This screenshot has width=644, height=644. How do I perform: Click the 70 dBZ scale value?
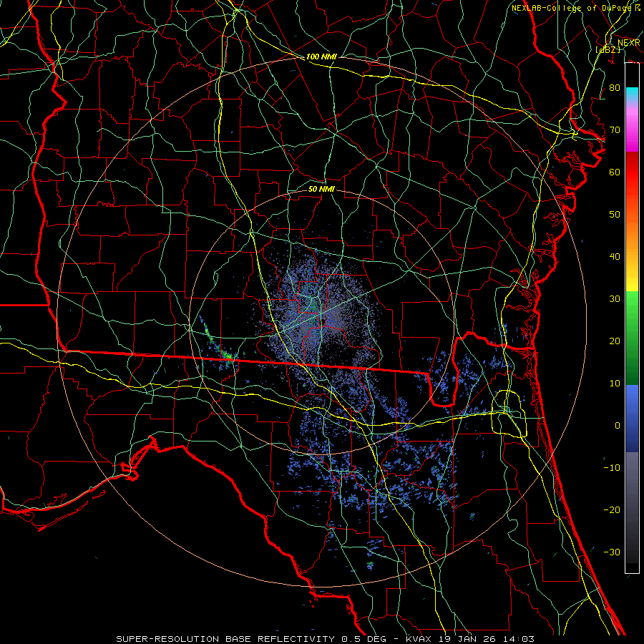tap(615, 130)
